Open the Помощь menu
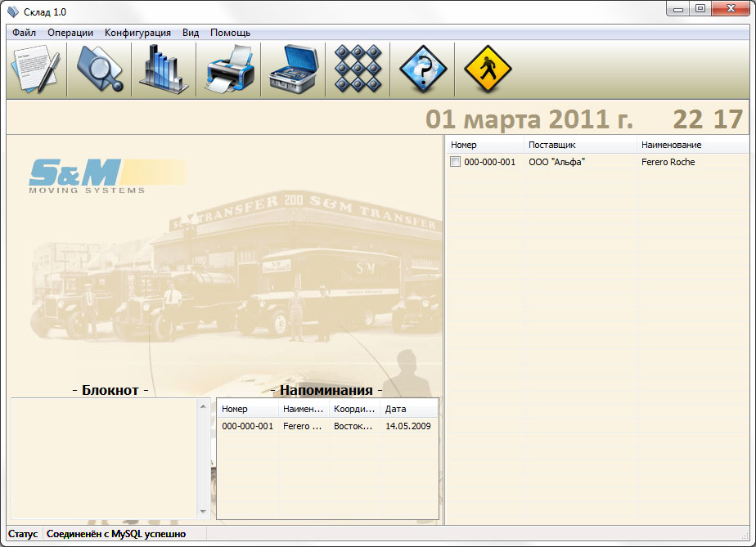This screenshot has height=547, width=756. 230,33
